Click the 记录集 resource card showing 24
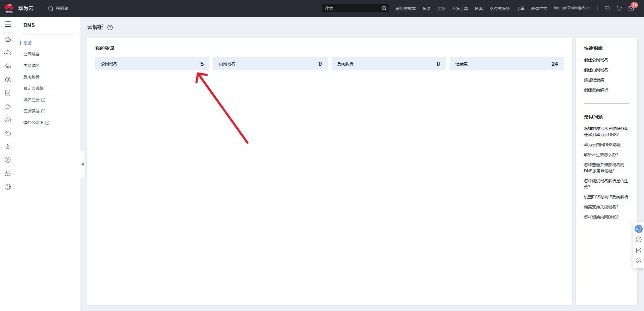644x311 pixels. 506,64
